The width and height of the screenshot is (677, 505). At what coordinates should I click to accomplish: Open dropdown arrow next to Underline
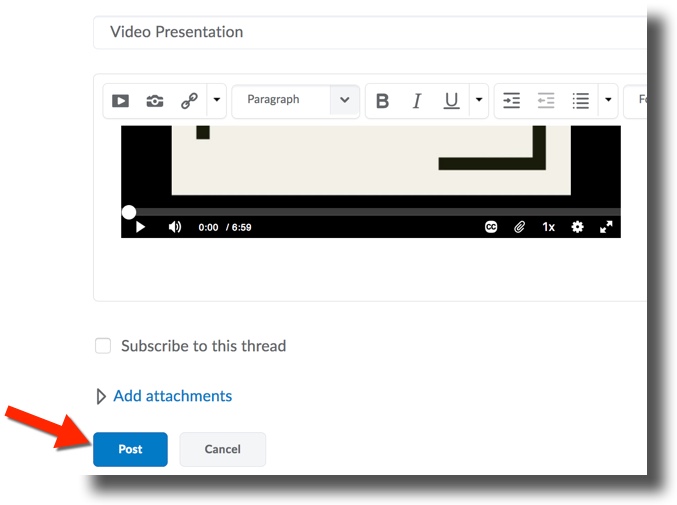(478, 101)
